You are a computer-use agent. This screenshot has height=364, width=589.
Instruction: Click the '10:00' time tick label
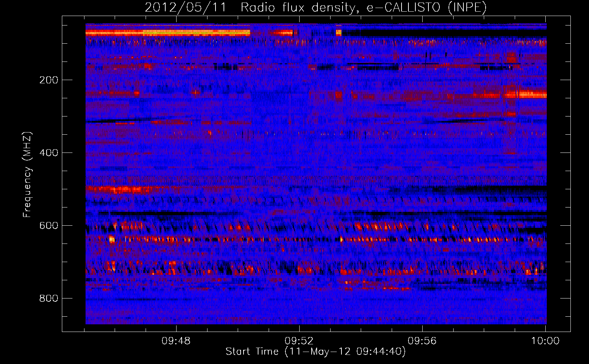545,341
